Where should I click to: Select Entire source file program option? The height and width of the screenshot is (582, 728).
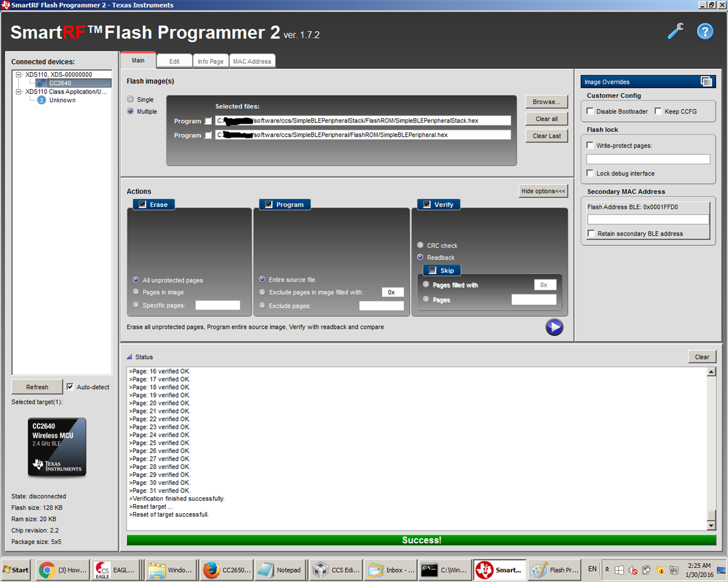262,279
